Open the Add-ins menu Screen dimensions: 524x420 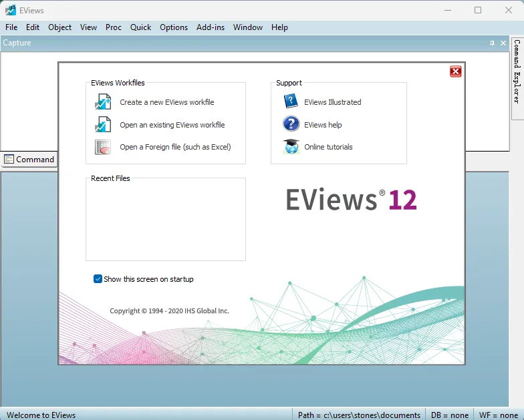click(211, 27)
